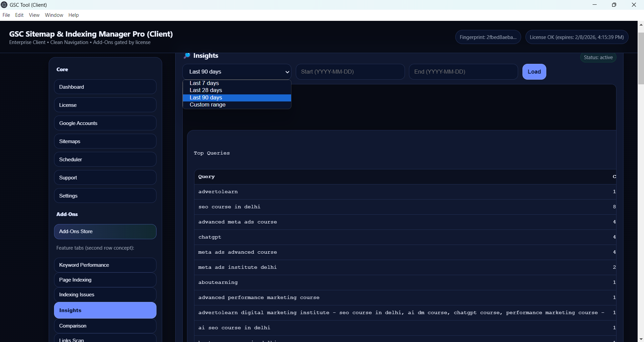Viewport: 644px width, 342px height.
Task: Select Last 7 days option
Action: [x=204, y=83]
